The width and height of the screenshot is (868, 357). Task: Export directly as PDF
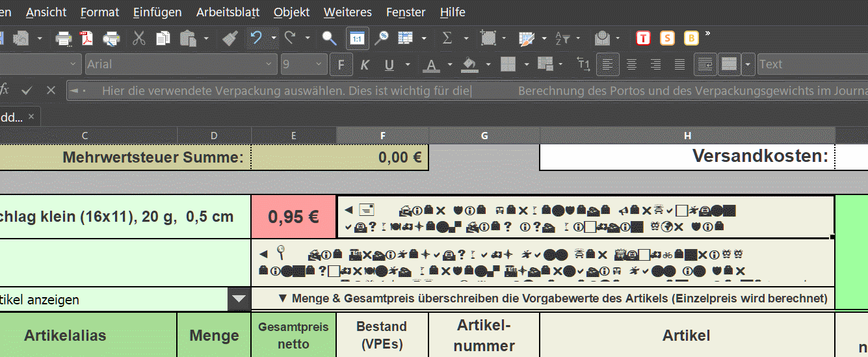point(87,38)
